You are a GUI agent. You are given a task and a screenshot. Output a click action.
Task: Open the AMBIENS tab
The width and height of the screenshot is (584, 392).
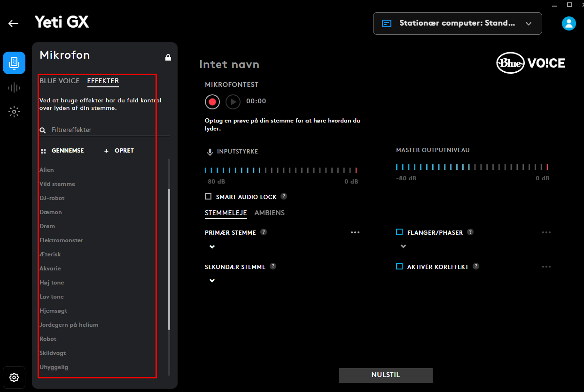tap(270, 213)
